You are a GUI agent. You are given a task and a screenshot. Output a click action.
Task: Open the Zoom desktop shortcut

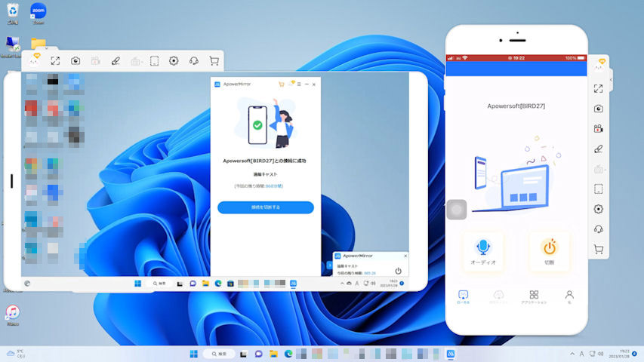coord(39,14)
